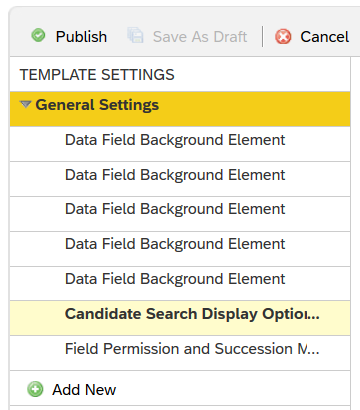Click the TEMPLATE SETTINGS panel heading

click(97, 74)
